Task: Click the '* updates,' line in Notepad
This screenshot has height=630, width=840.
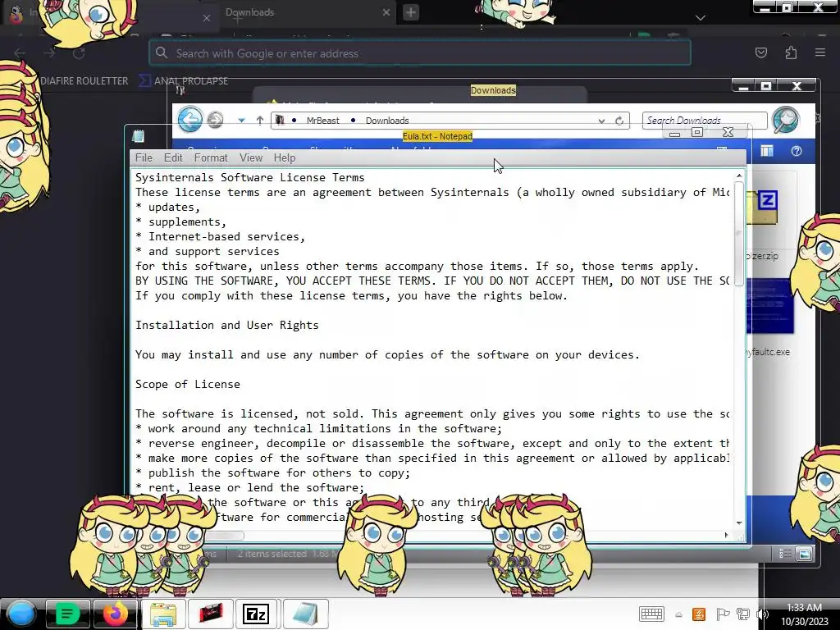Action: pyautogui.click(x=167, y=207)
